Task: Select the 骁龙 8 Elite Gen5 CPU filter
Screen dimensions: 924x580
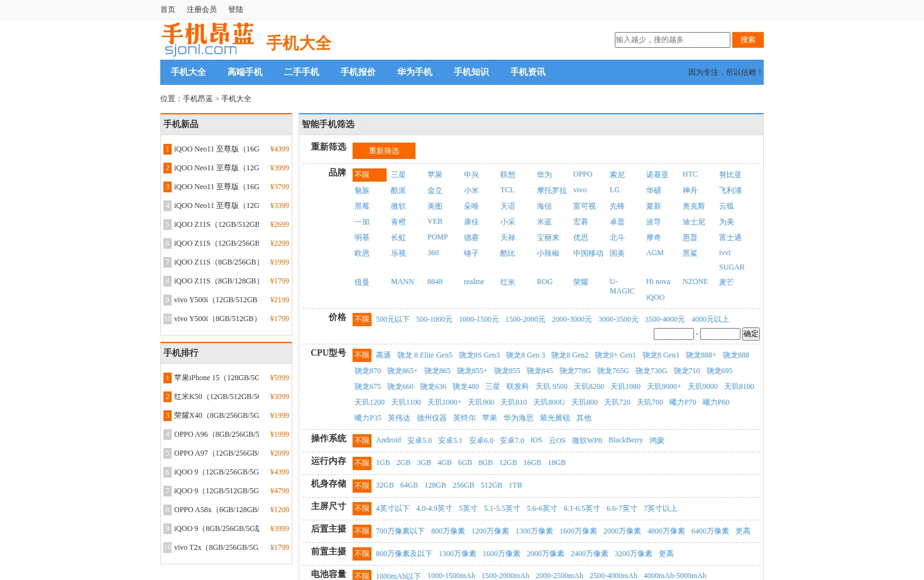Action: coord(425,355)
